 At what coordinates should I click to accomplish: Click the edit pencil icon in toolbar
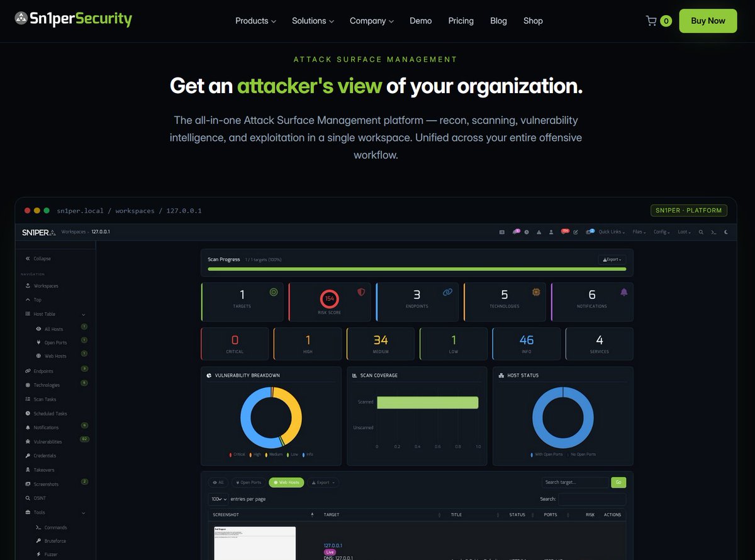click(576, 232)
